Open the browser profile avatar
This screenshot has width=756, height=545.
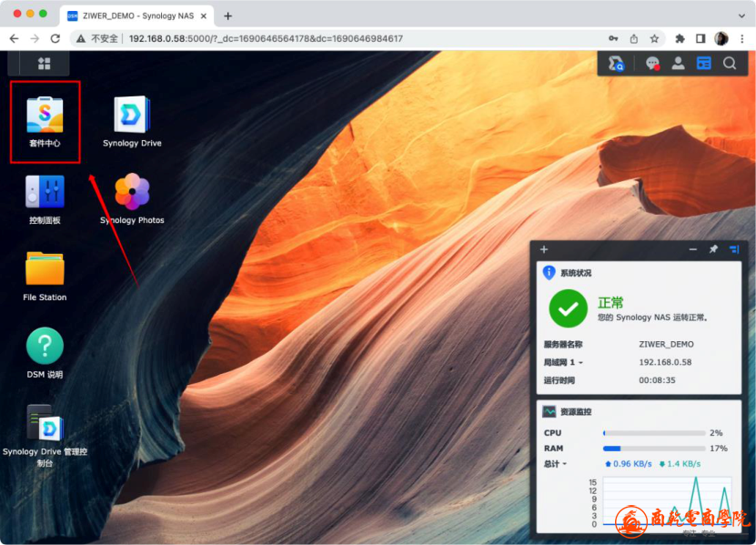tap(721, 38)
